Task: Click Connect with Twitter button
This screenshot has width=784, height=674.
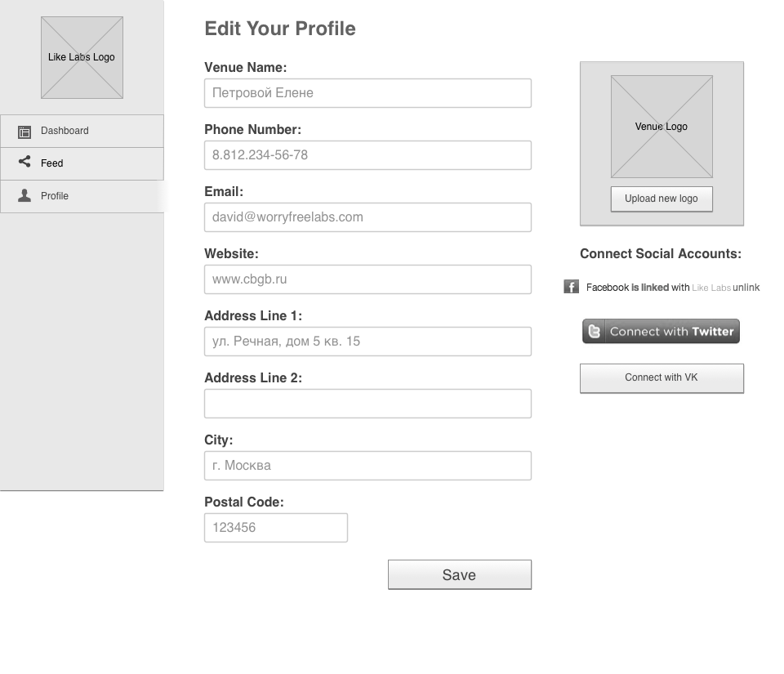Action: (661, 332)
